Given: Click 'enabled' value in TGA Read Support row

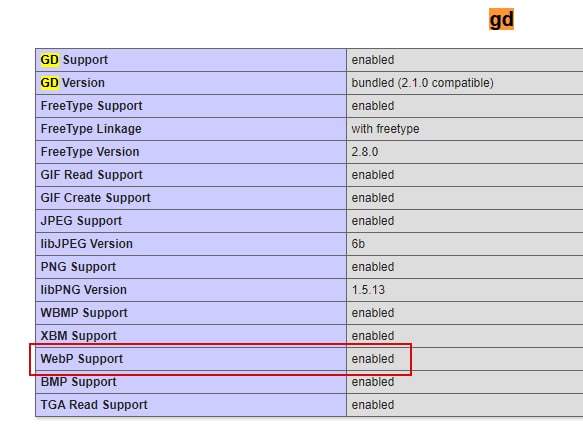Looking at the screenshot, I should tap(373, 405).
